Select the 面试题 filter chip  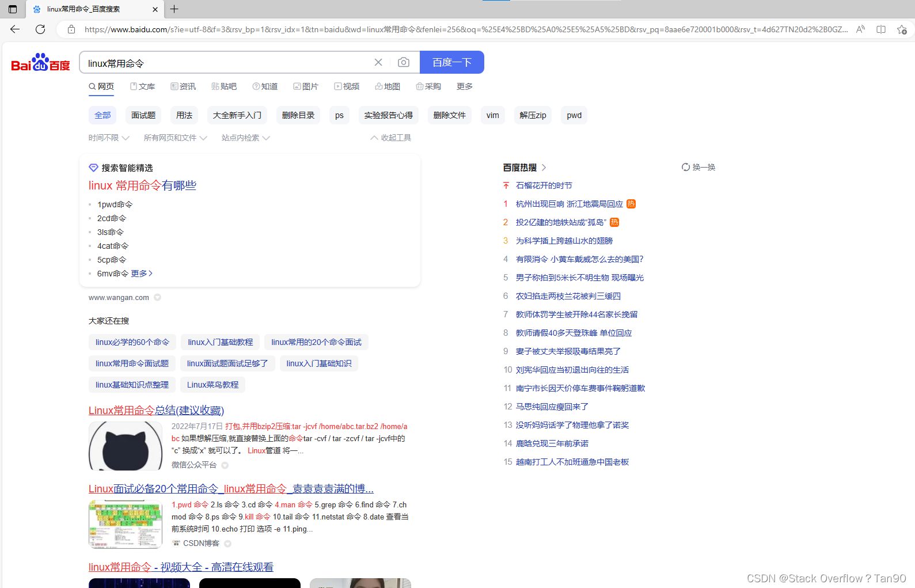tap(143, 115)
